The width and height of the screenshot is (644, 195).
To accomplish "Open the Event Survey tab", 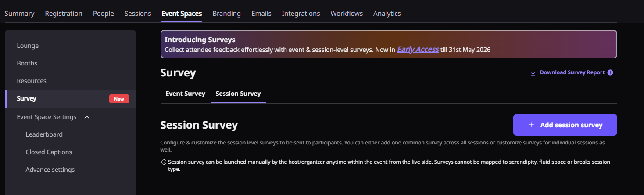I will [185, 94].
